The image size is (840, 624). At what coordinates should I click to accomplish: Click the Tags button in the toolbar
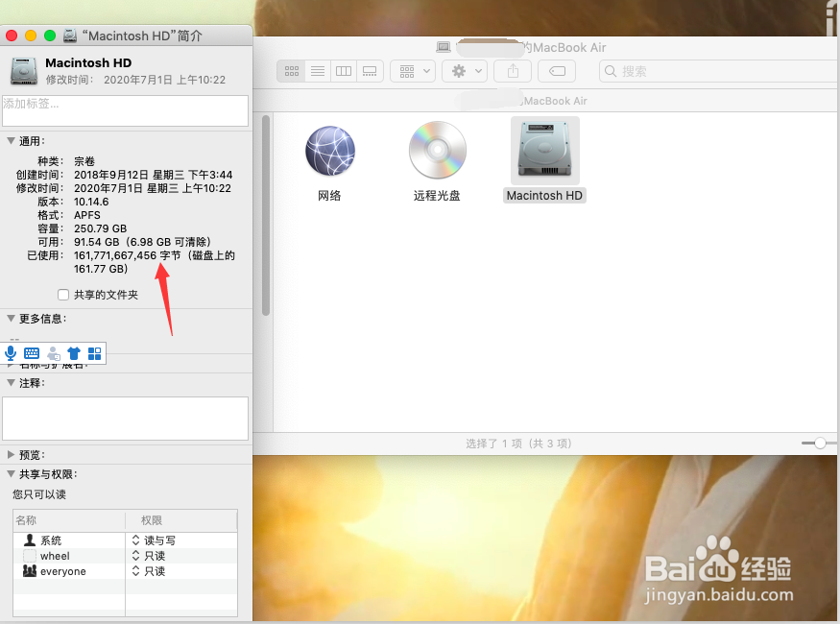[x=557, y=70]
